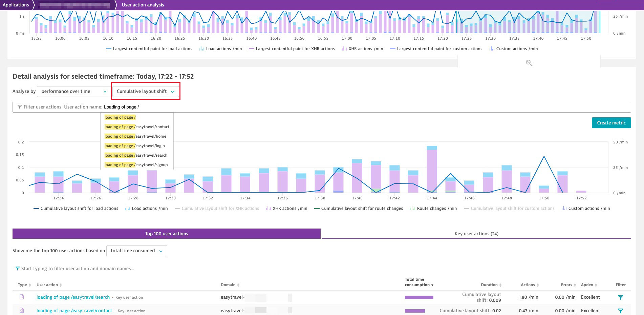Screen dimensions: 644x315
Task: Sort the table by the Domain column
Action: 230,285
